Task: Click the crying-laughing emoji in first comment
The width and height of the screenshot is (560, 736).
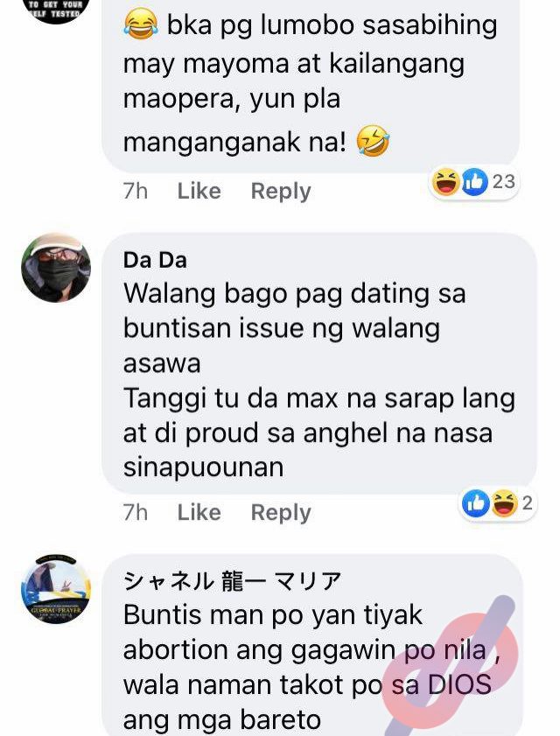Action: tap(140, 25)
